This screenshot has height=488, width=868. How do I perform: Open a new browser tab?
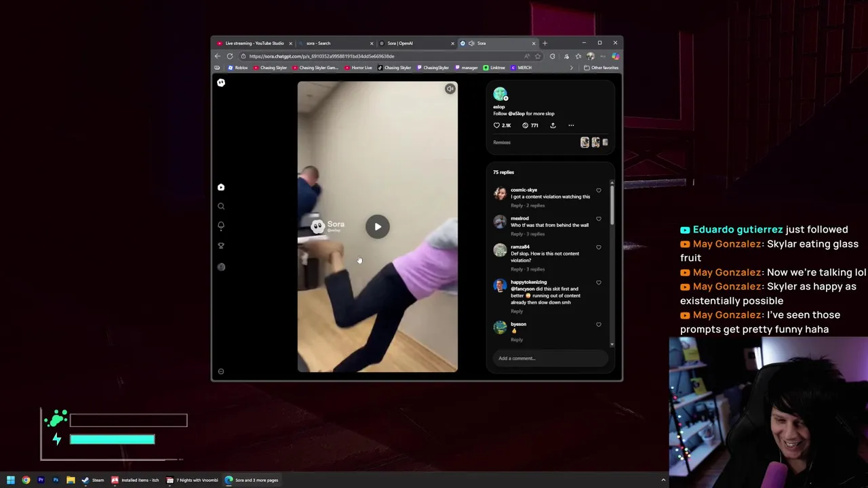545,43
